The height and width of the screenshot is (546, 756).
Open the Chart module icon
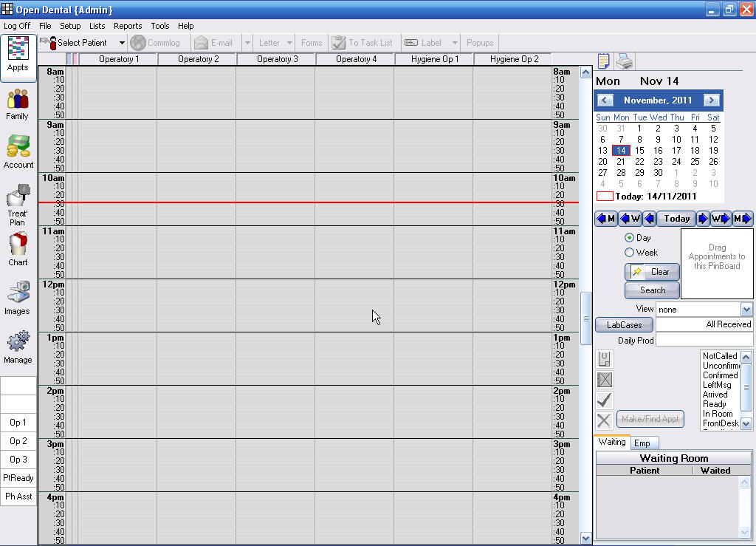coord(18,249)
